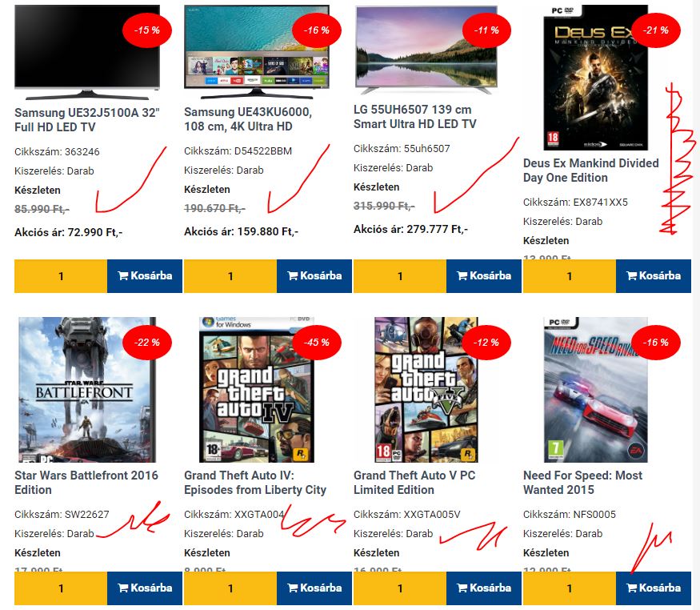Viewport: 700px width, 610px height.
Task: View the Need For Speed cover image
Action: (x=595, y=389)
